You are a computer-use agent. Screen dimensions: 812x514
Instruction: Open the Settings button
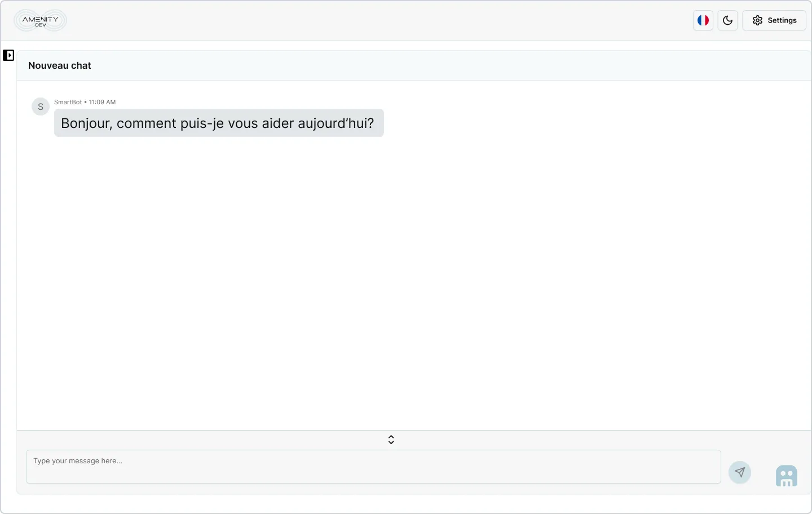(x=774, y=20)
